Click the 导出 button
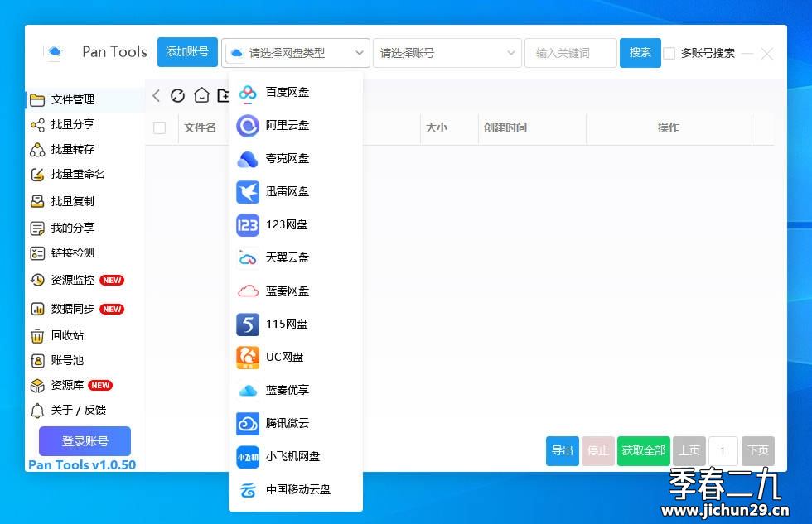 point(563,451)
